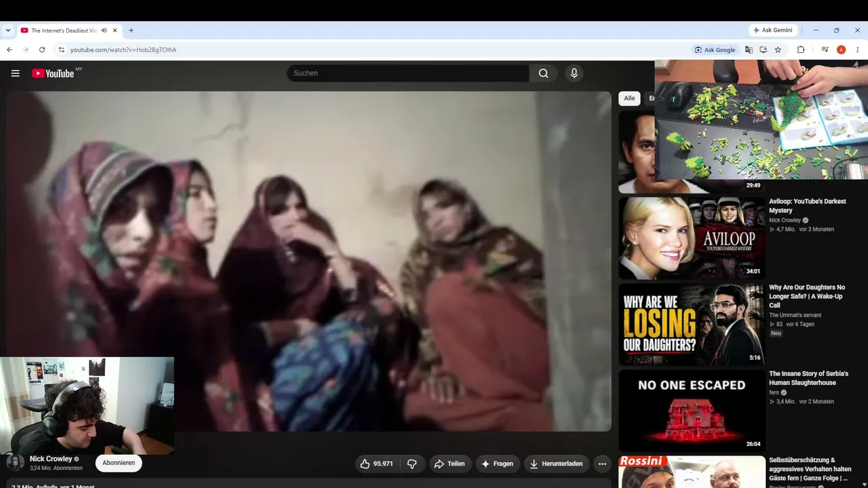The width and height of the screenshot is (868, 488).
Task: Click the Ask Gemini button
Action: [x=772, y=30]
